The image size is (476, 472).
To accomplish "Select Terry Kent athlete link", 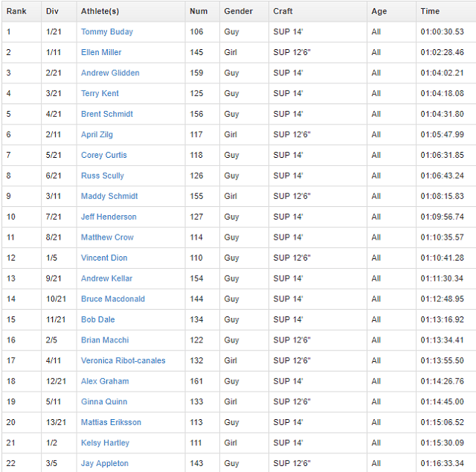I will [x=100, y=94].
